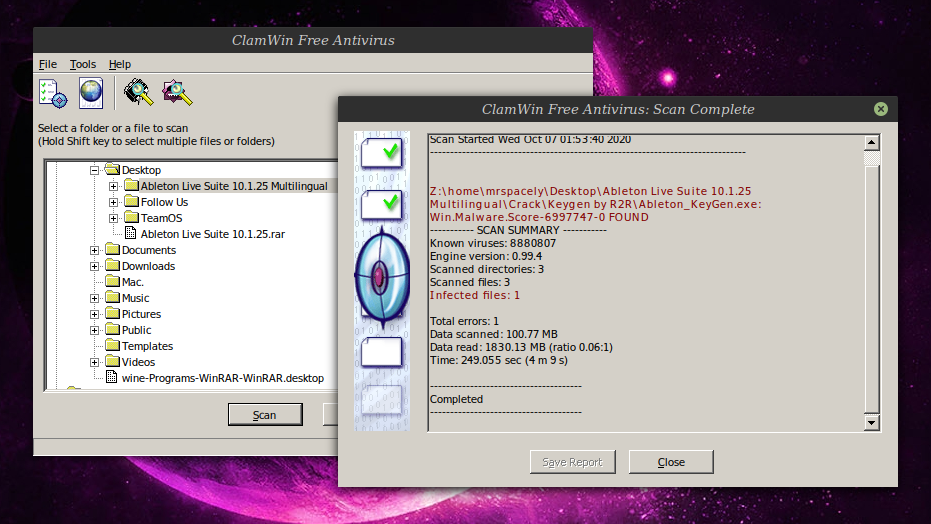Click Close in the Scan Complete dialog

pos(671,462)
